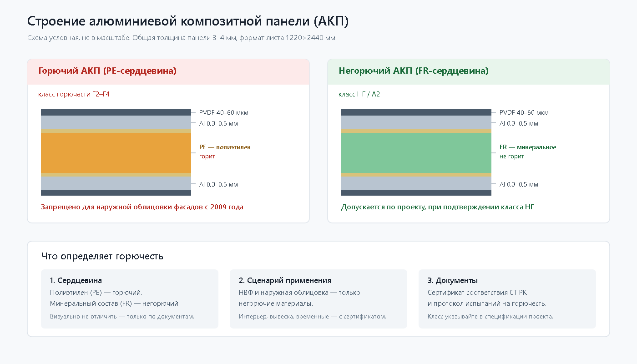The width and height of the screenshot is (637, 364).
Task: Select the line "Полиэтилен (PE) — горючий."
Action: tap(96, 293)
